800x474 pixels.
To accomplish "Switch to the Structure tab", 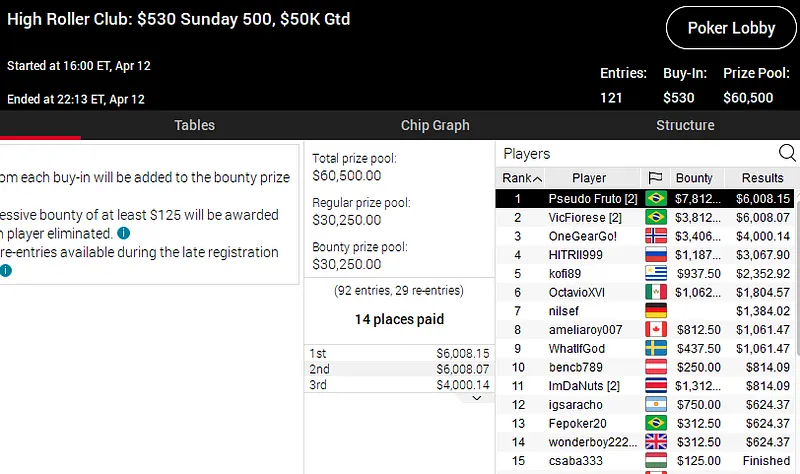I will 685,125.
